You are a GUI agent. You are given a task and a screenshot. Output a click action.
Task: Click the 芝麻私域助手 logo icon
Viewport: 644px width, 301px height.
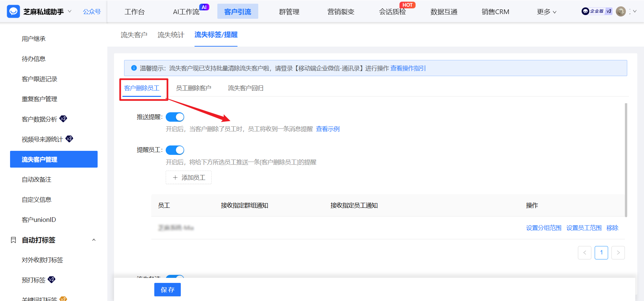tap(13, 11)
